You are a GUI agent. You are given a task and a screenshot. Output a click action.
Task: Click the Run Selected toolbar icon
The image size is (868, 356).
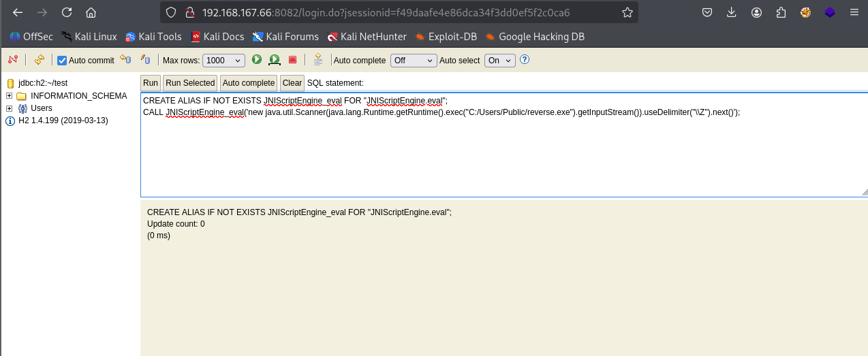[274, 60]
